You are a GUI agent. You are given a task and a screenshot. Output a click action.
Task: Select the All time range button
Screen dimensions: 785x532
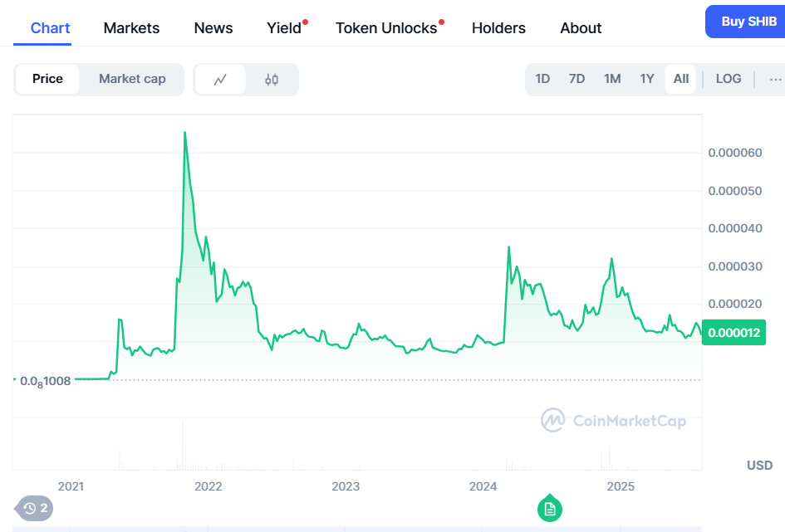(x=680, y=78)
